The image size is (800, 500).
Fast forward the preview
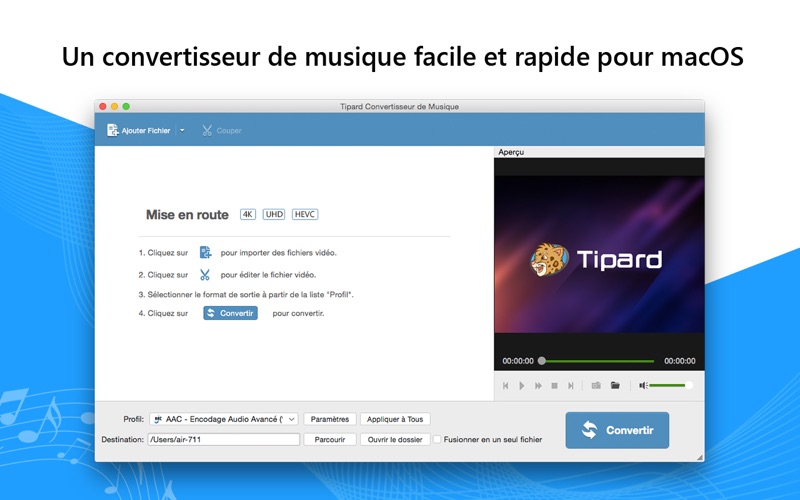click(x=538, y=386)
